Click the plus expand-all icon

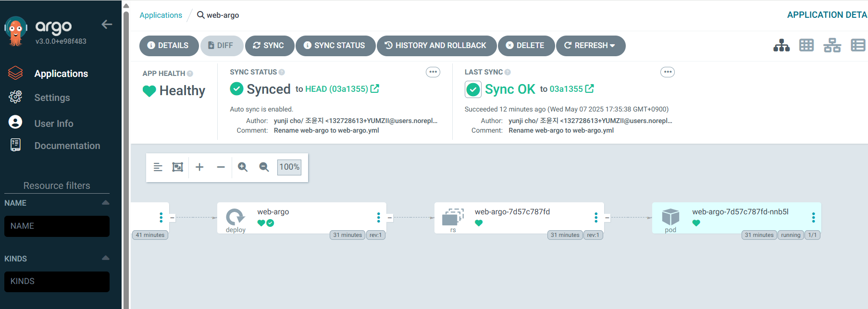(199, 167)
